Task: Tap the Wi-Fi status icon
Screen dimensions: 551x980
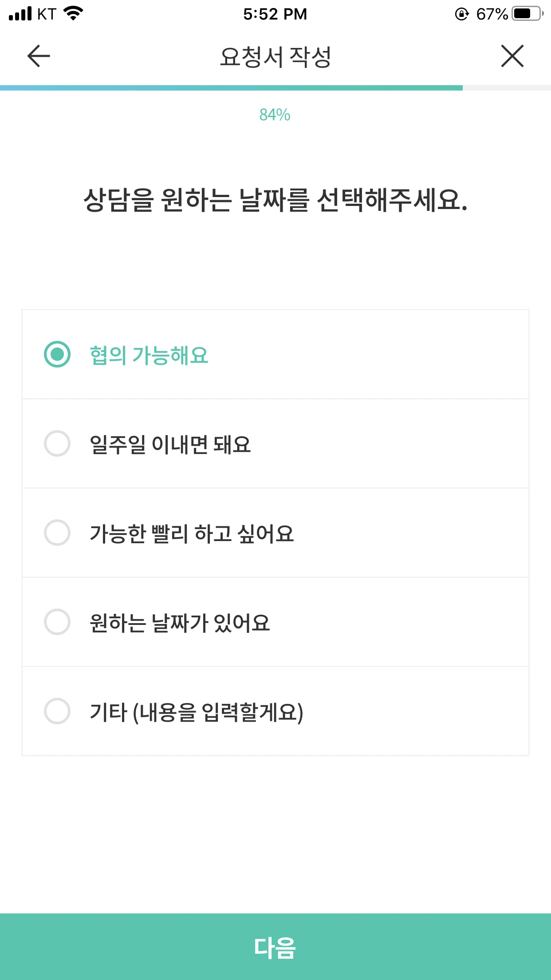Action: point(74,14)
